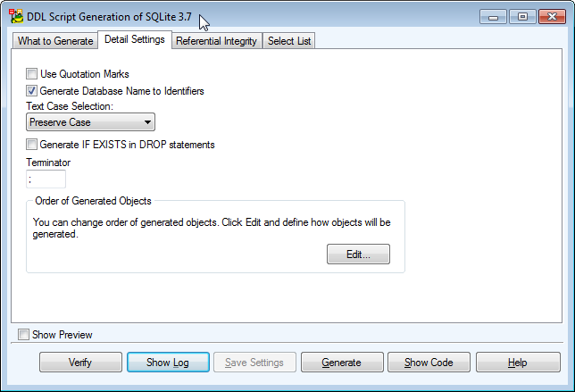Click the Edit button for object order
This screenshot has height=392, width=575.
(358, 254)
